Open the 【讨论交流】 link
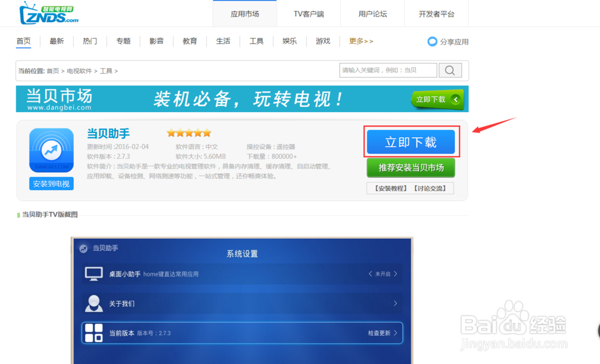 [x=430, y=188]
